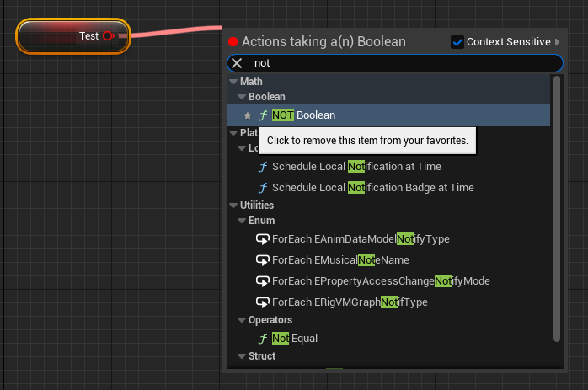Collapse the Utilities category

pyautogui.click(x=233, y=206)
